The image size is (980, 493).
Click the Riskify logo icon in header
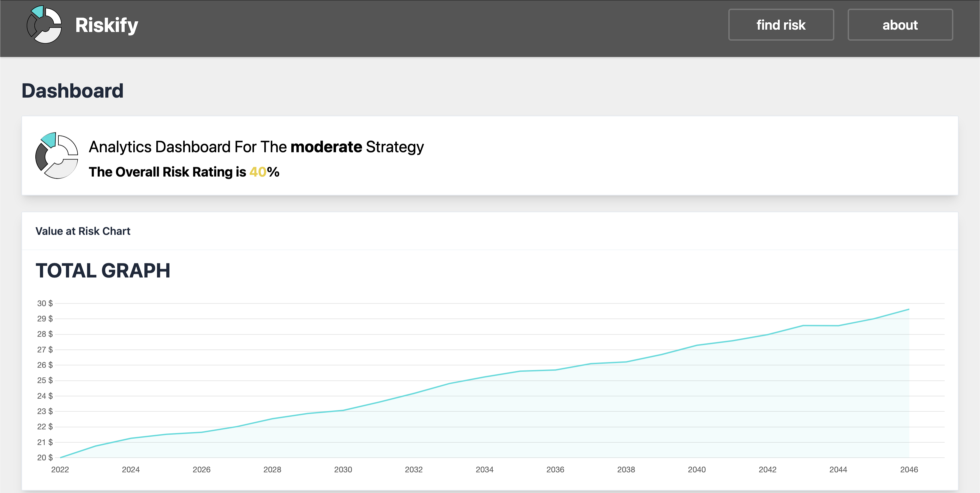pos(44,25)
